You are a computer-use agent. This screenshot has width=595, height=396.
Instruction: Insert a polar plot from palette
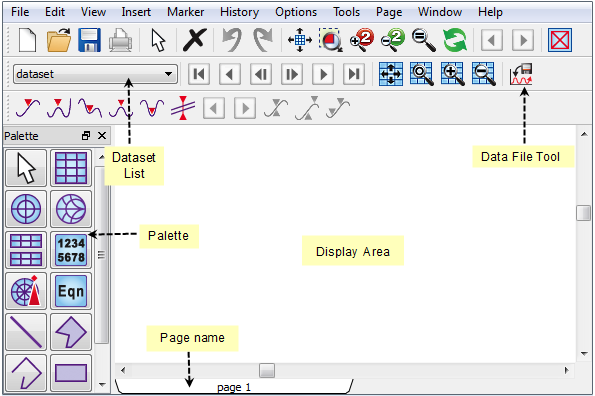(26, 209)
